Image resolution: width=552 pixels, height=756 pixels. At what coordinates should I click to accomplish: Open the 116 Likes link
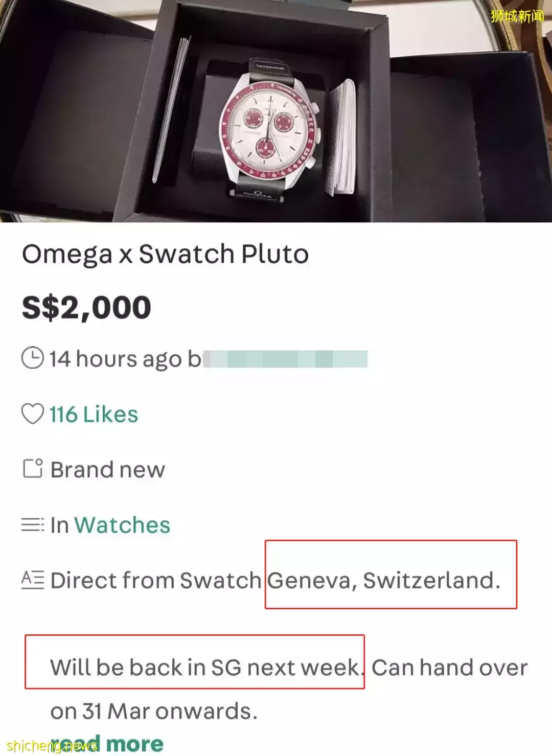94,414
